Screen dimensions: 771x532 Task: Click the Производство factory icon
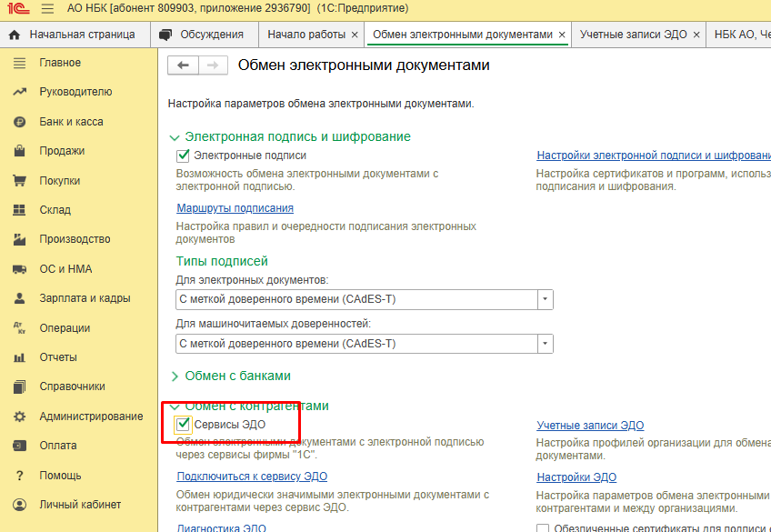point(19,239)
